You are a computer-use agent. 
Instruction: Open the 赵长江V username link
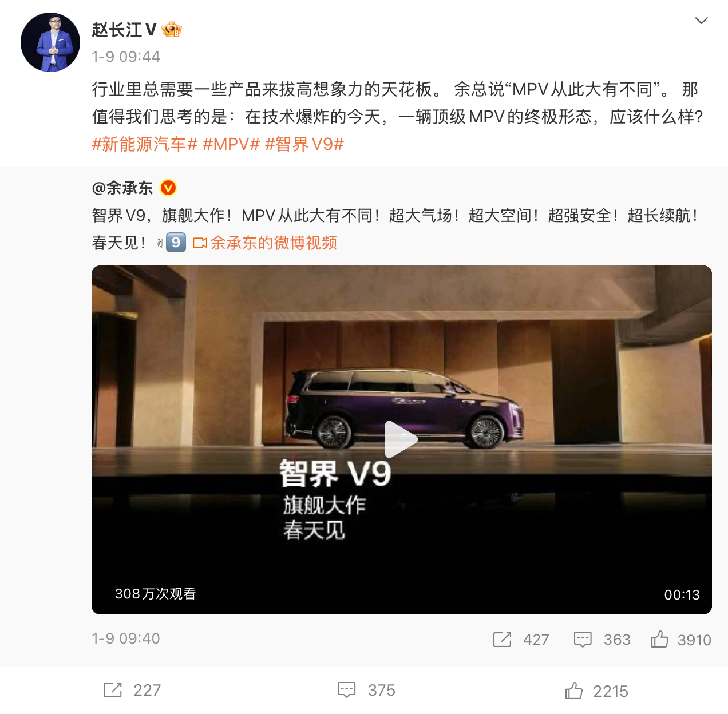(124, 30)
